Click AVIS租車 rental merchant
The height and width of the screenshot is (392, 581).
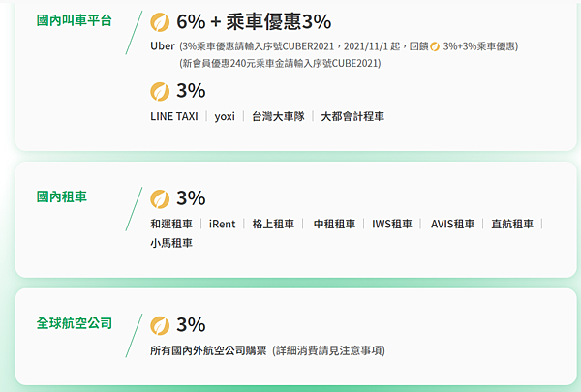tap(452, 224)
